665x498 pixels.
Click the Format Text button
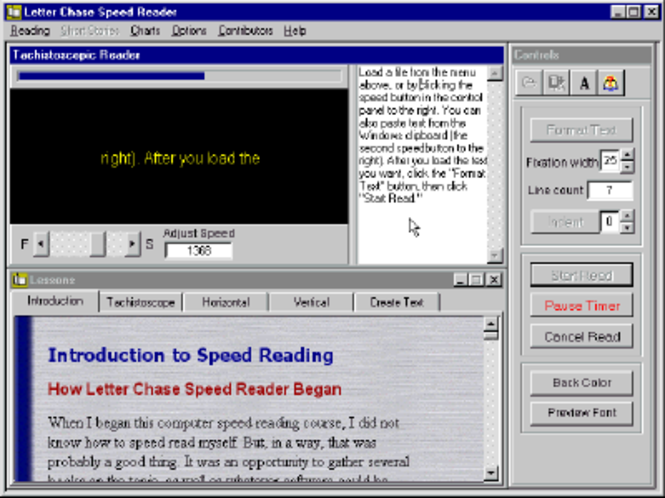coord(581,130)
